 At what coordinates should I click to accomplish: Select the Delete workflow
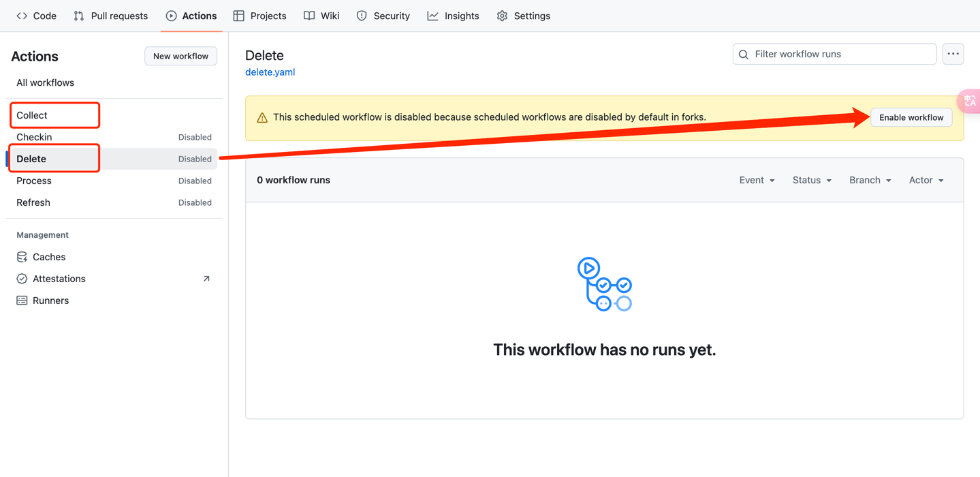(x=113, y=159)
